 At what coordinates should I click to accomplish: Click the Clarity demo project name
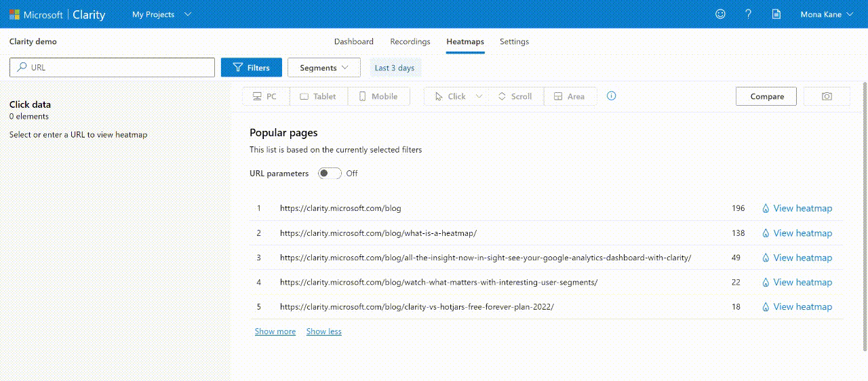click(33, 41)
